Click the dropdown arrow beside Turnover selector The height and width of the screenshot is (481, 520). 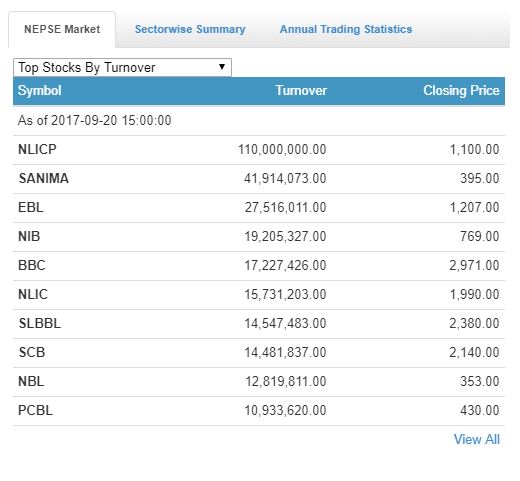222,67
